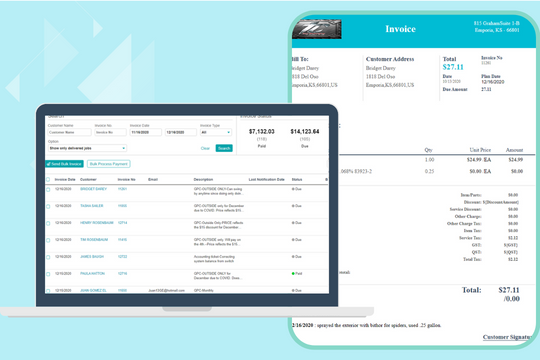This screenshot has height=360, width=540.
Task: Open the invoice number link in Henry Rosenbaum's row
Action: 122,223
